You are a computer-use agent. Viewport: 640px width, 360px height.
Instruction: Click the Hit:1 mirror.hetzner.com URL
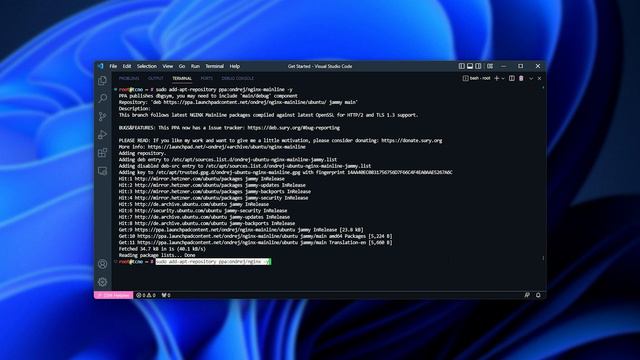(x=189, y=179)
